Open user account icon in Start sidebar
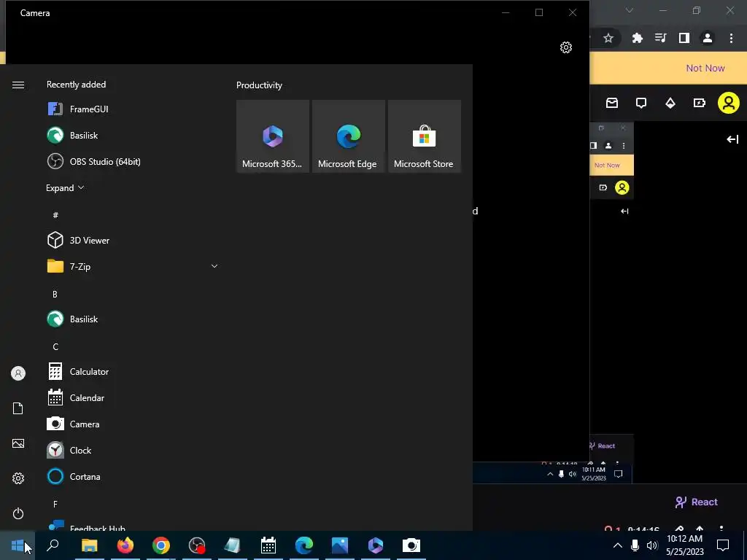Image resolution: width=747 pixels, height=560 pixels. (x=18, y=373)
